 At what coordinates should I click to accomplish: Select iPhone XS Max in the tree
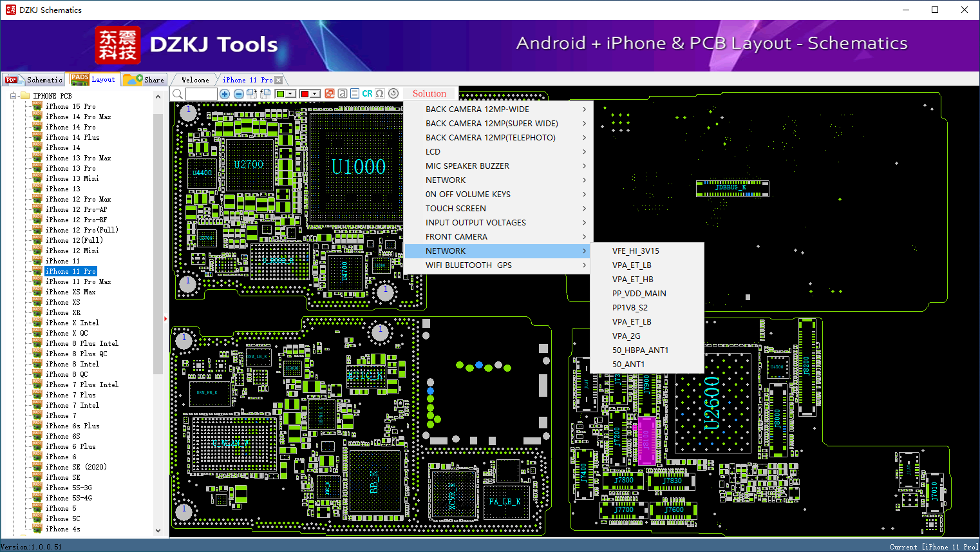click(71, 292)
